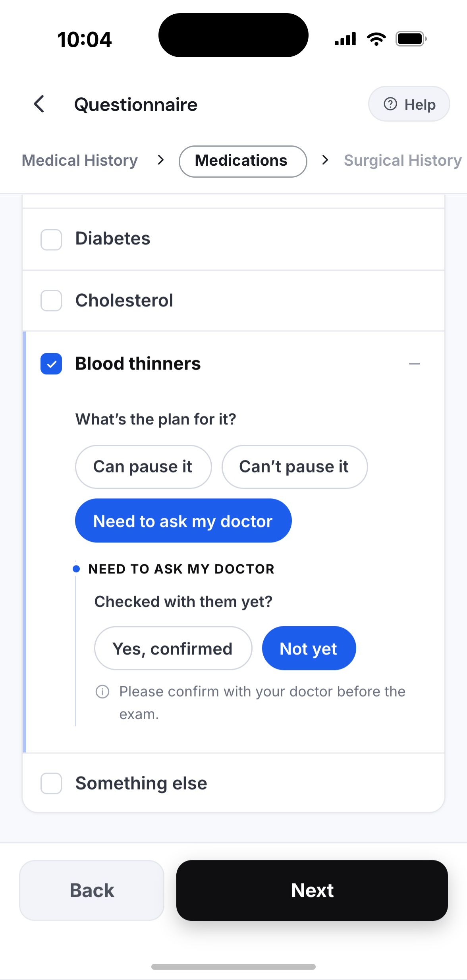467x980 pixels.
Task: Collapse the Blood thinners section
Action: point(415,364)
